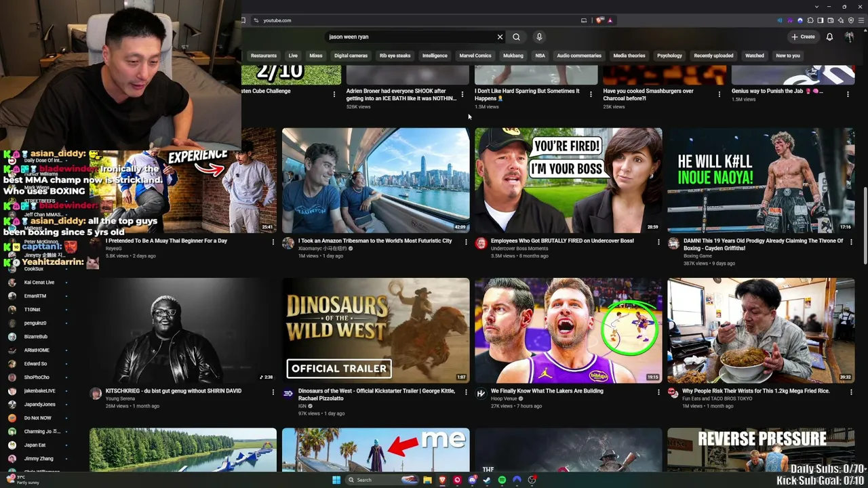Viewport: 868px width, 488px height.
Task: Open the Xiaomanyc channel avatar
Action: [288, 243]
